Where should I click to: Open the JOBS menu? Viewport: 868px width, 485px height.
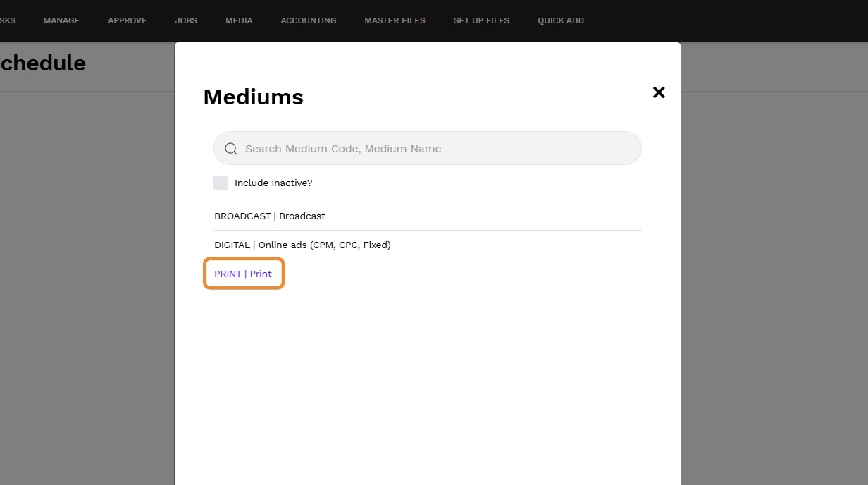tap(186, 20)
